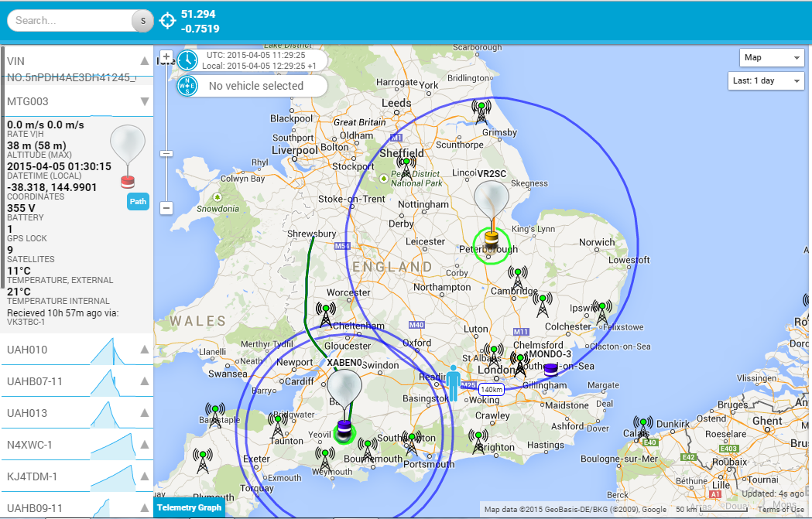Click the MONDO-3 payload marker
The width and height of the screenshot is (812, 519).
[x=550, y=369]
